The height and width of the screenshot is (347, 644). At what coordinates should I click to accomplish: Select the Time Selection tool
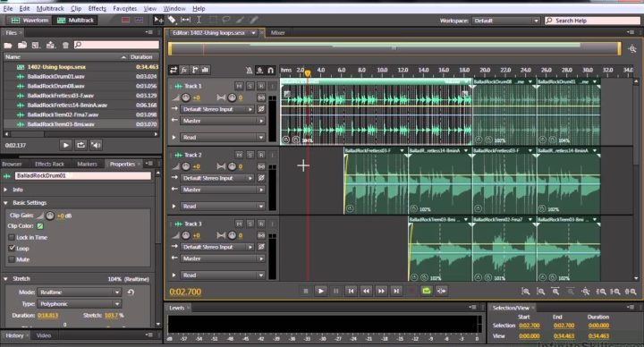click(199, 20)
